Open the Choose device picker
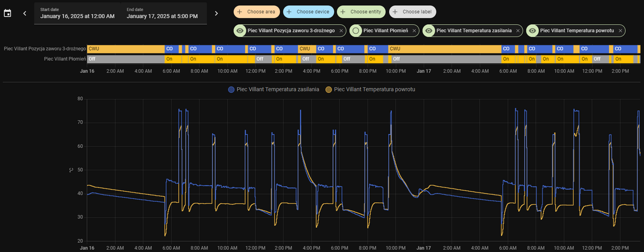Viewport: 644px width, 252px height. pos(309,11)
